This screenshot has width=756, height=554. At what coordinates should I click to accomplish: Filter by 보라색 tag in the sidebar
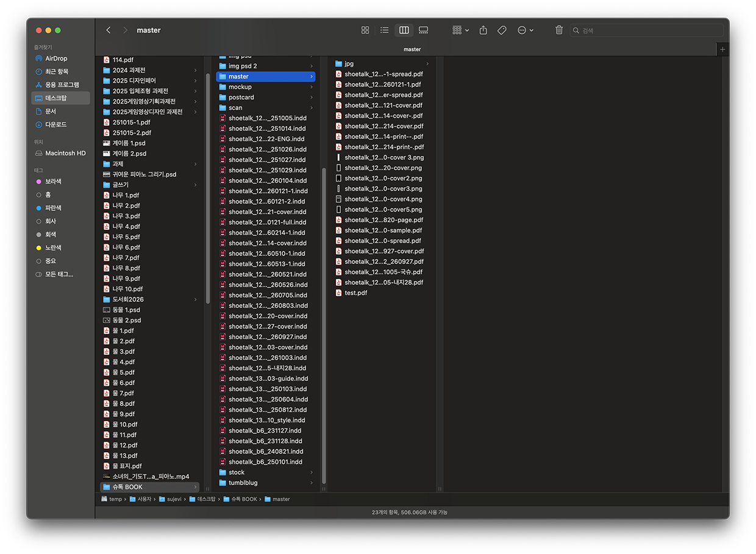61,182
